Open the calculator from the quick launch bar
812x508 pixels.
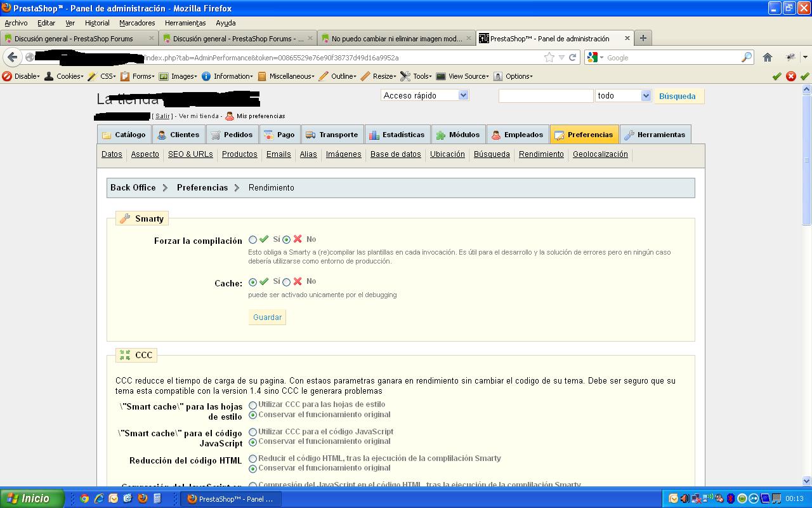coord(157,498)
